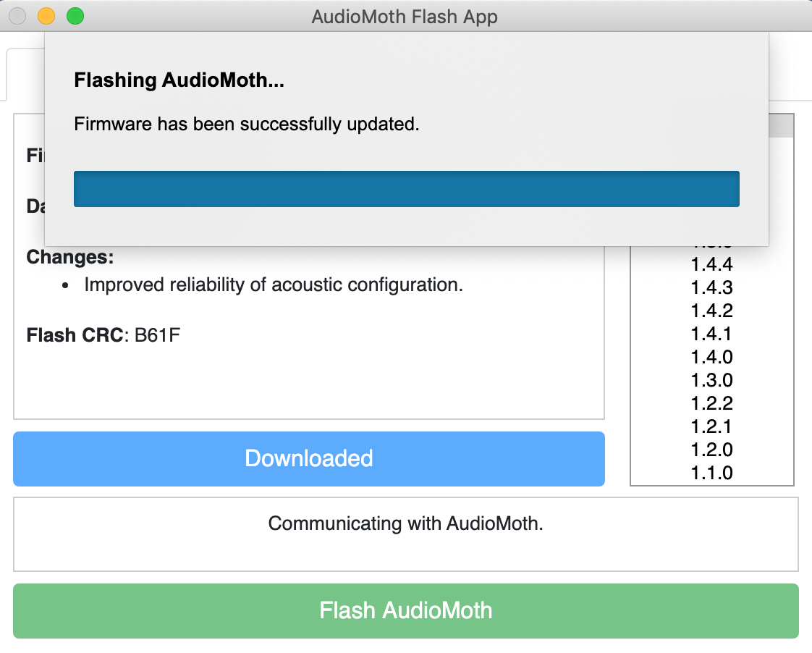Click the Flash AudioMoth button
Image resolution: width=812 pixels, height=653 pixels.
[405, 611]
